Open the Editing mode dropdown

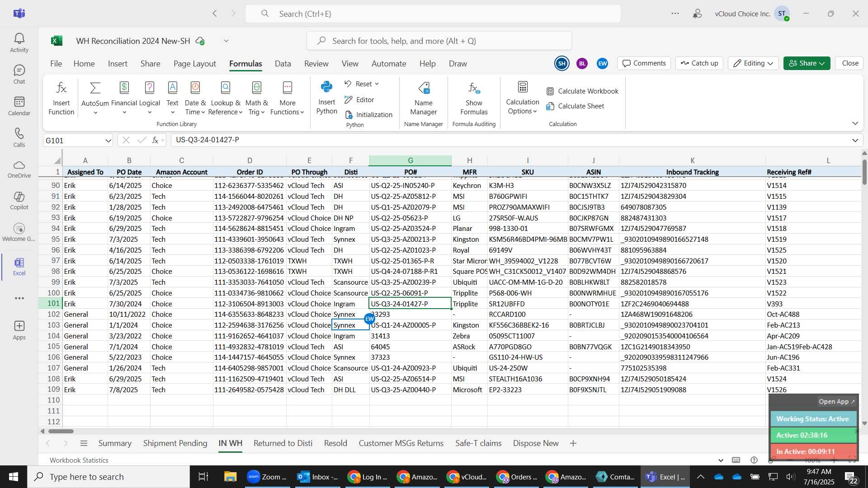coord(753,63)
